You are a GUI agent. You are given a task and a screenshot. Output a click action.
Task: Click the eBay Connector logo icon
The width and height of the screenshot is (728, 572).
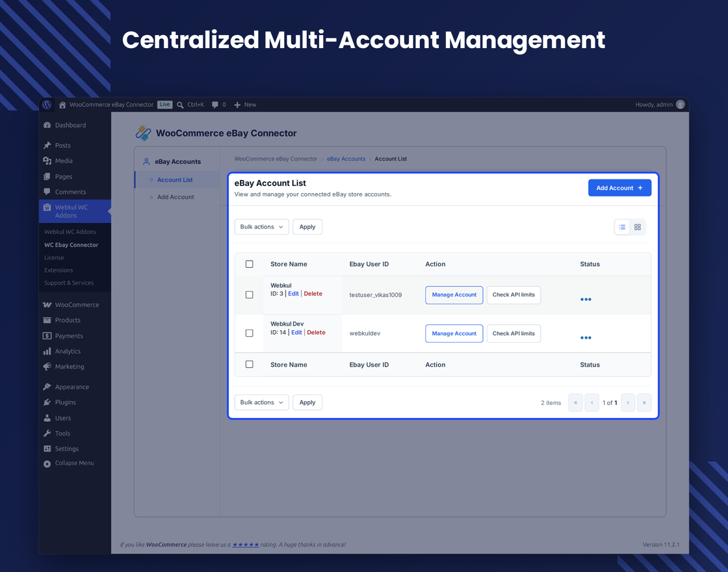point(143,133)
